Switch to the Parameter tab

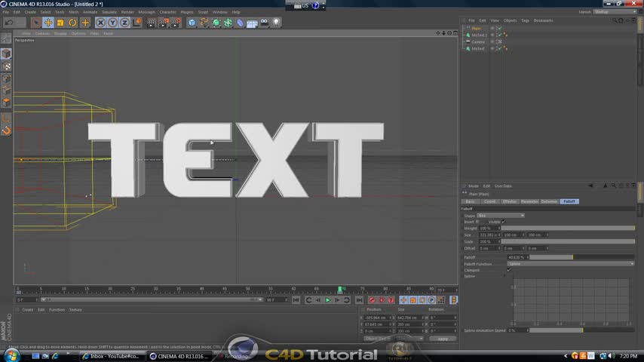(x=529, y=201)
